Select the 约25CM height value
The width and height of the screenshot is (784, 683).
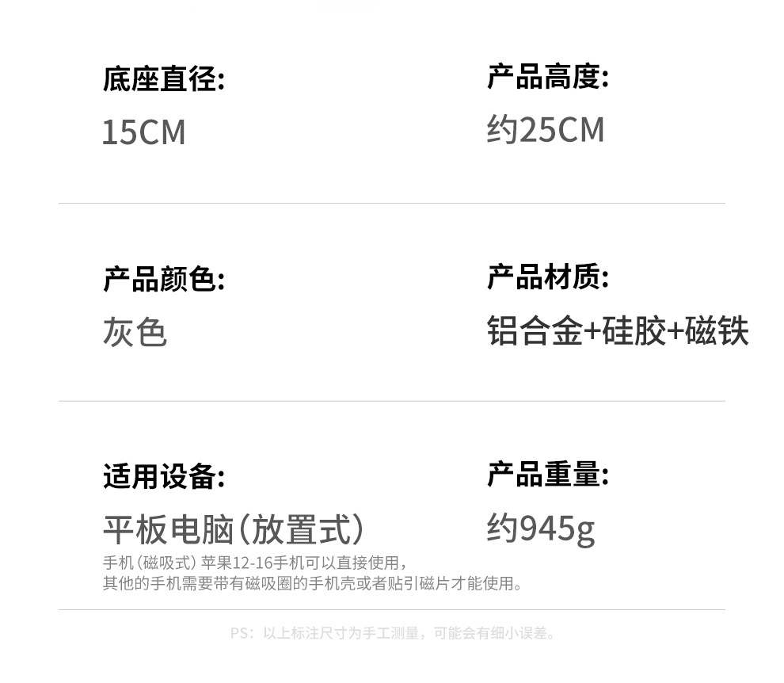pyautogui.click(x=545, y=130)
